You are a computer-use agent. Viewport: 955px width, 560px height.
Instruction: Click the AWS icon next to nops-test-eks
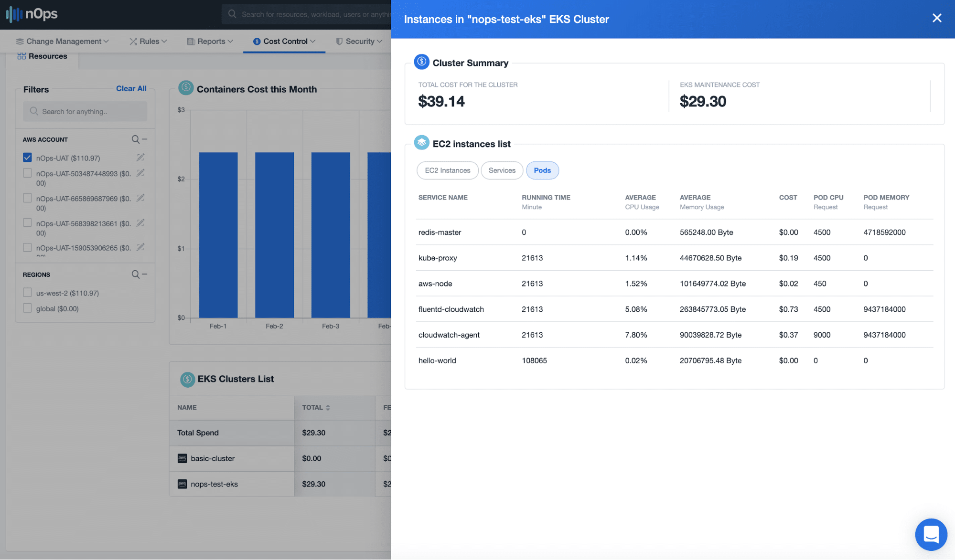coord(182,484)
